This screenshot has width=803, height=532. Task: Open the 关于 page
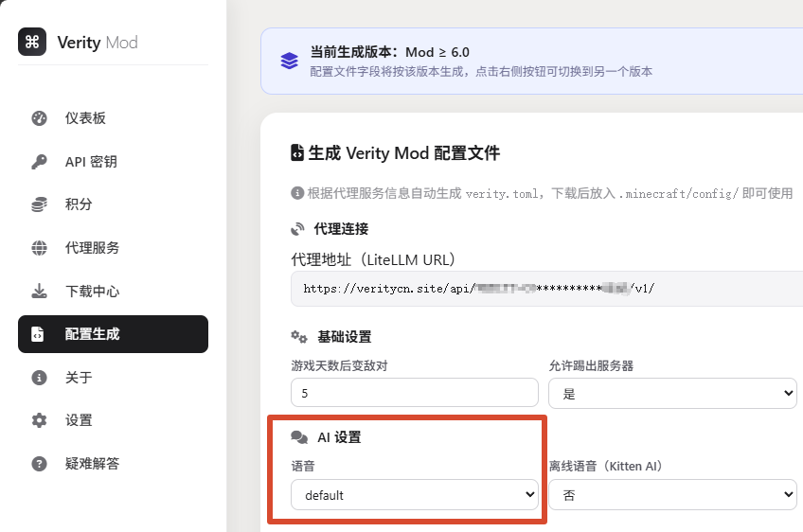[x=113, y=378]
